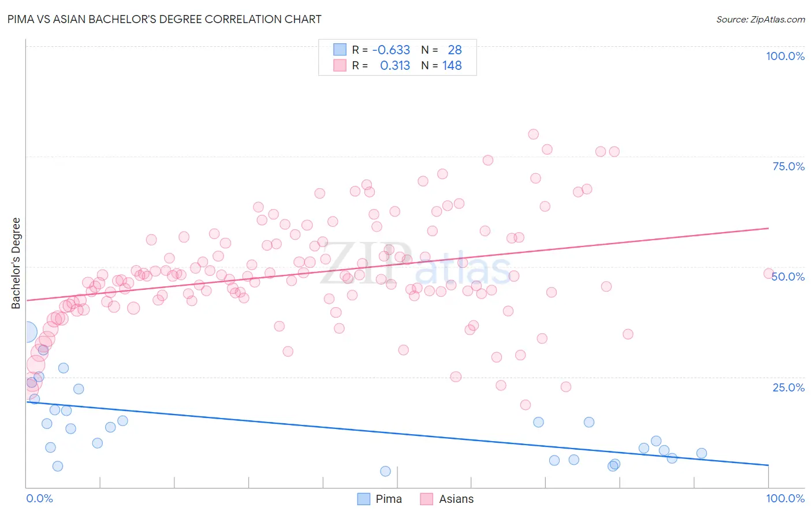Click the N = 148 value in legend
This screenshot has height=515, width=812.
[x=441, y=65]
